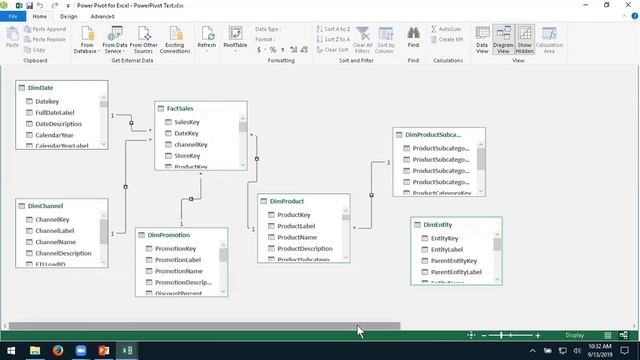Image resolution: width=640 pixels, height=360 pixels.
Task: Switch to the Advanced tab
Action: pos(102,16)
